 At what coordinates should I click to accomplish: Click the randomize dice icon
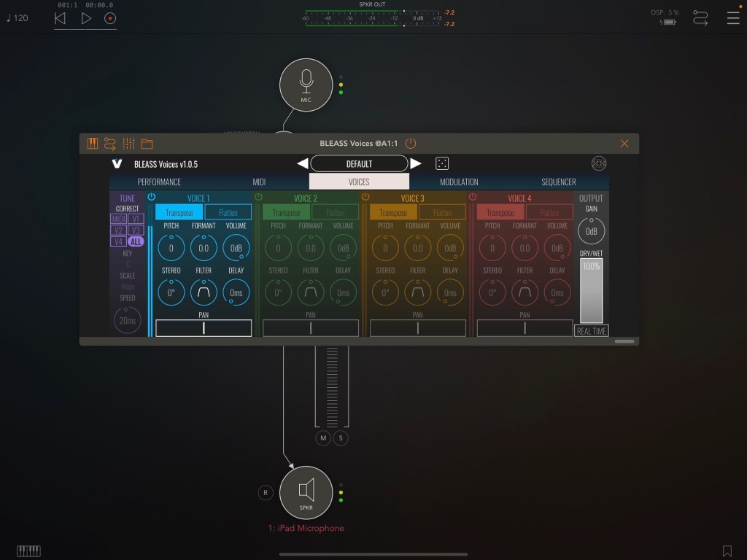[442, 163]
